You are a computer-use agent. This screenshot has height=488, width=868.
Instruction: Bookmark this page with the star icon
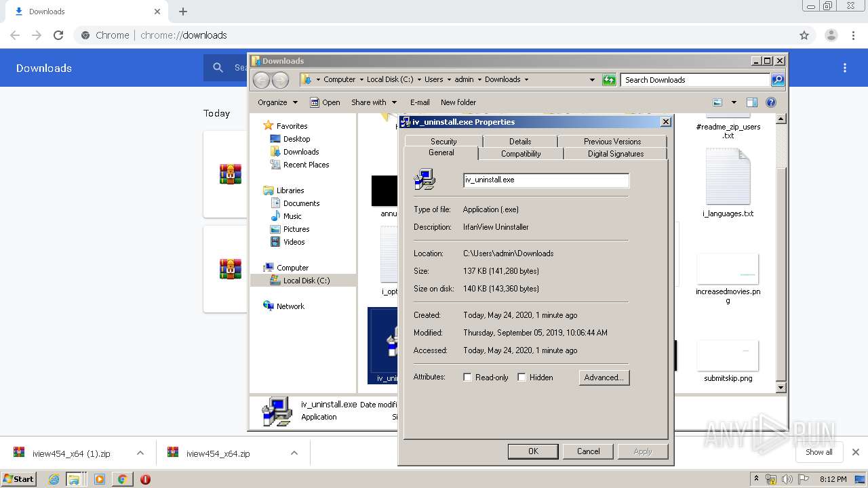coord(804,35)
